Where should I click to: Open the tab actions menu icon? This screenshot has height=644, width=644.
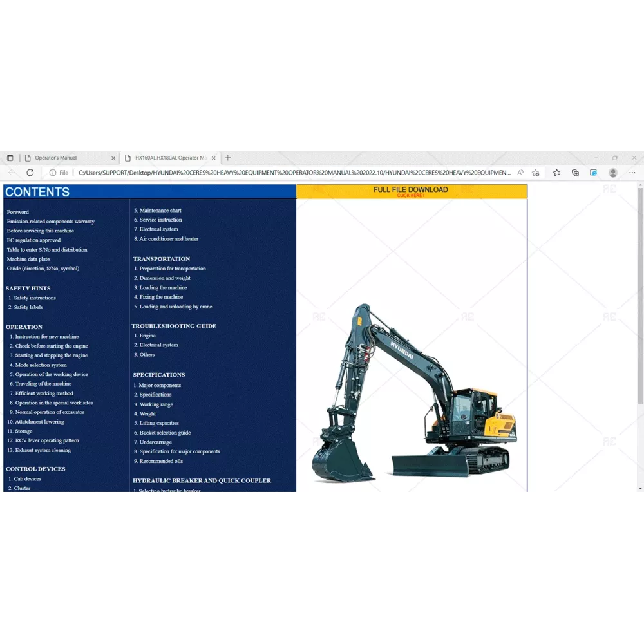(10, 158)
